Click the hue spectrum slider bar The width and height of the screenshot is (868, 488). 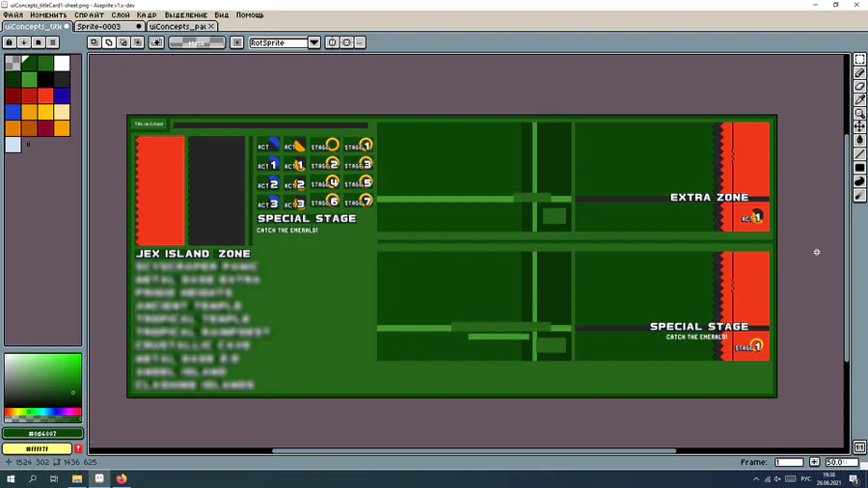point(42,412)
